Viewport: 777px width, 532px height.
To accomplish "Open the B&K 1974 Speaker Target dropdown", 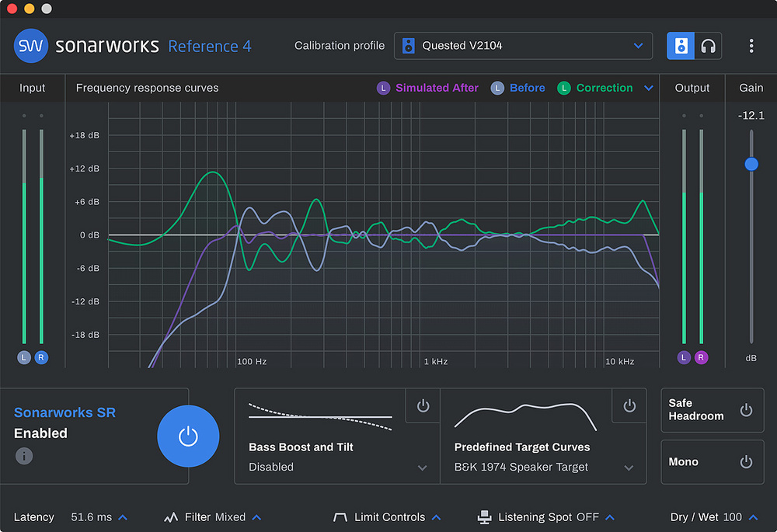I will 629,468.
